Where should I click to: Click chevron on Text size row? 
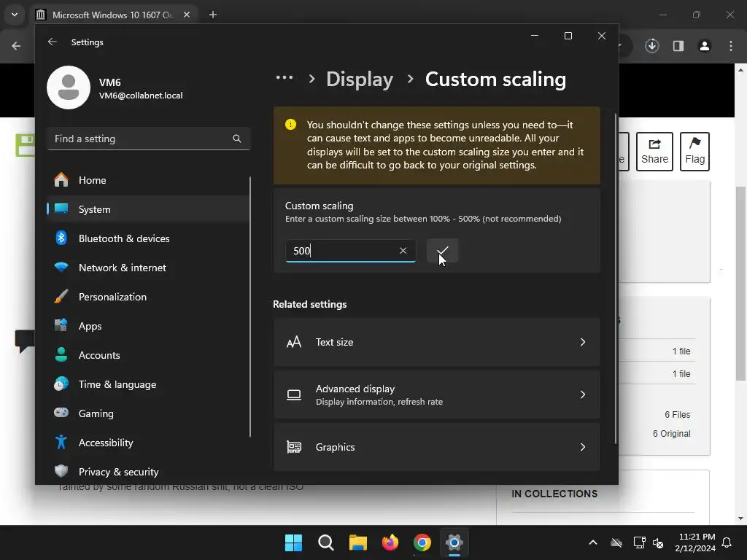583,343
